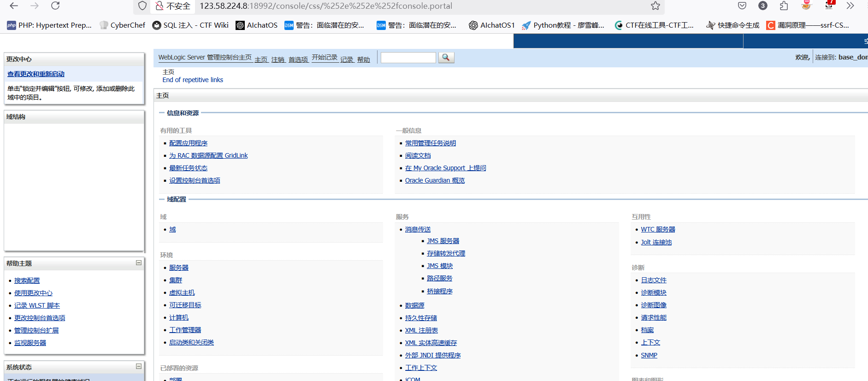Screen dimensions: 868x381
Task: Open the 集群 link
Action: (176, 280)
